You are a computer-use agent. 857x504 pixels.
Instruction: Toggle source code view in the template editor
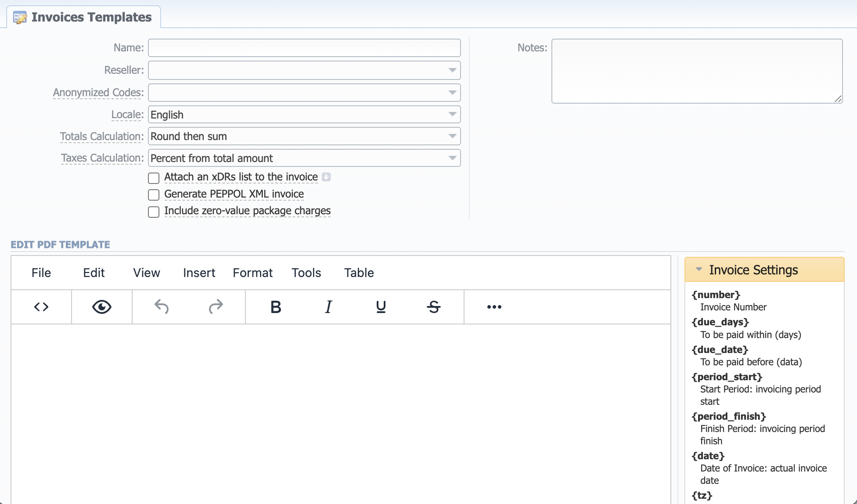41,307
